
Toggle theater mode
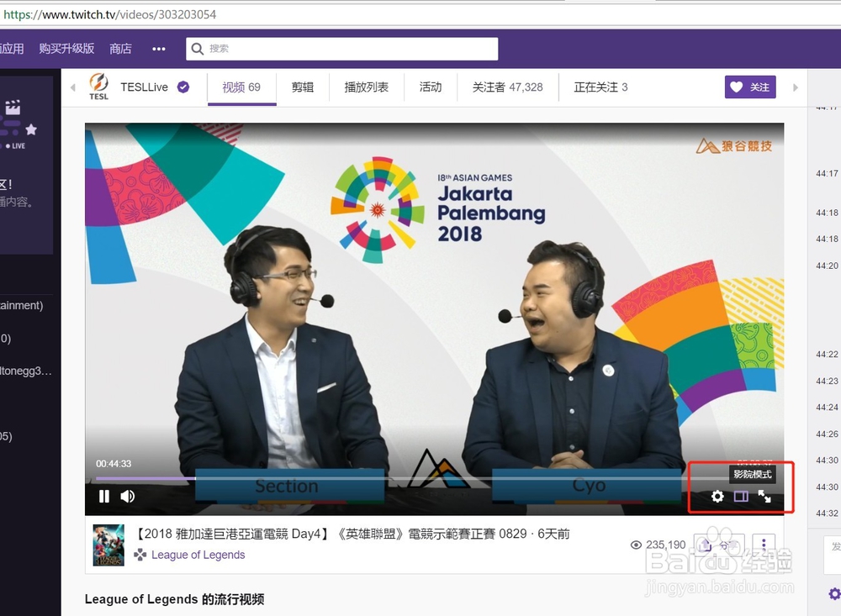741,497
